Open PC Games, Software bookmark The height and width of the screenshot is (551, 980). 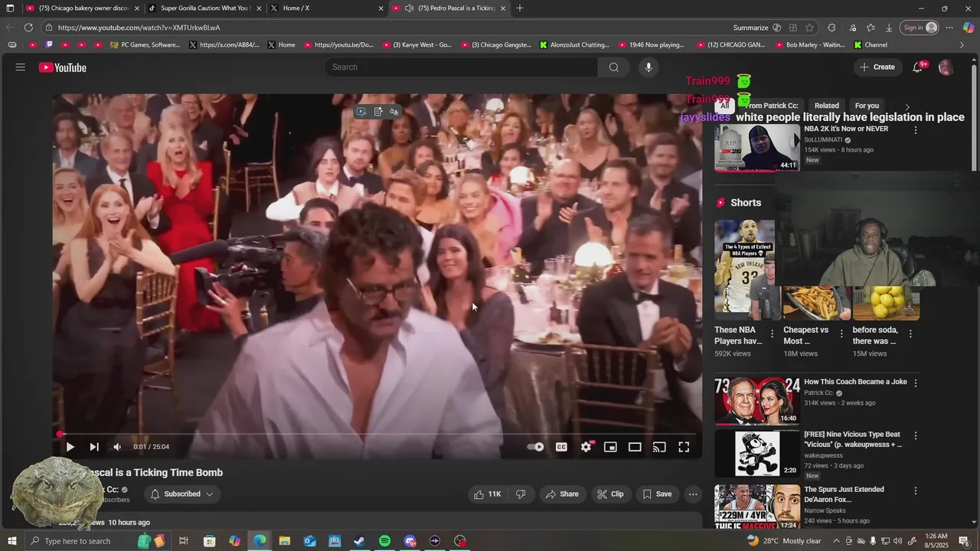tap(145, 45)
